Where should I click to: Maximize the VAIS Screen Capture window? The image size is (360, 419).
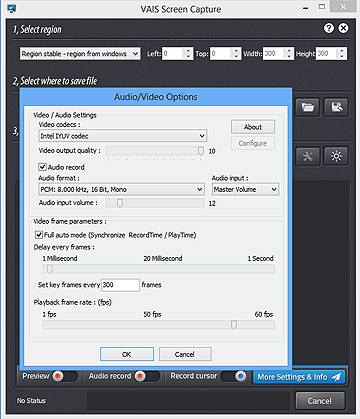coord(322,7)
